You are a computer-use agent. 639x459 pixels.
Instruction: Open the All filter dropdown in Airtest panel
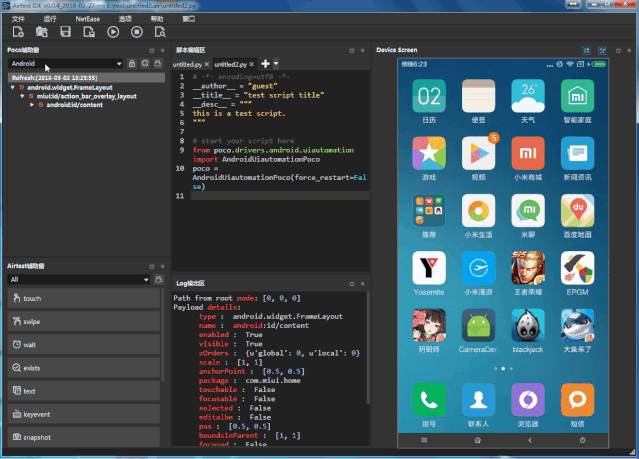click(x=79, y=279)
